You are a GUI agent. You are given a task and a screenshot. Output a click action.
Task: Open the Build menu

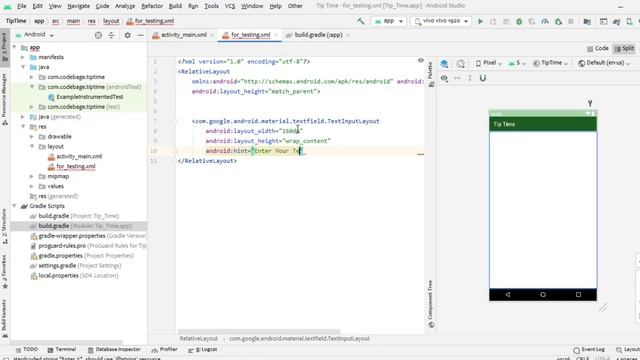175,6
